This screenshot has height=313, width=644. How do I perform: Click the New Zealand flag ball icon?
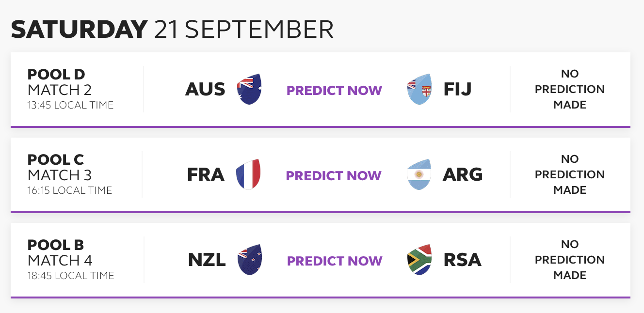250,260
